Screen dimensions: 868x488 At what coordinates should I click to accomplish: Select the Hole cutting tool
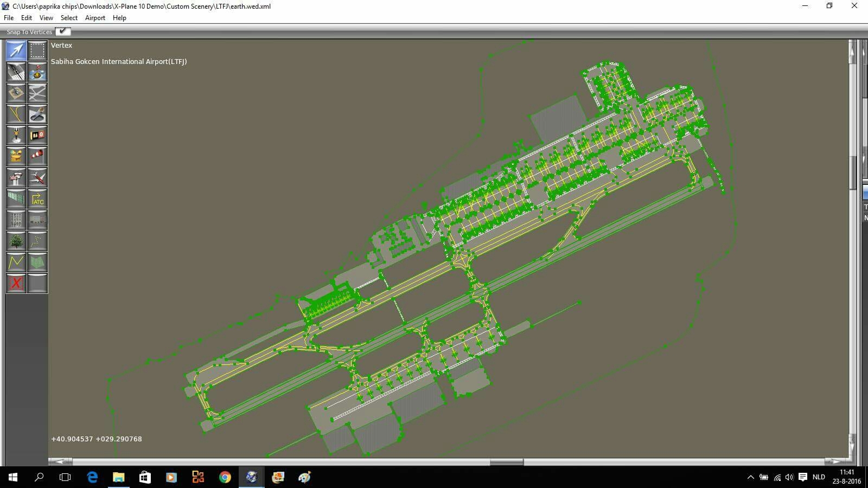[37, 114]
